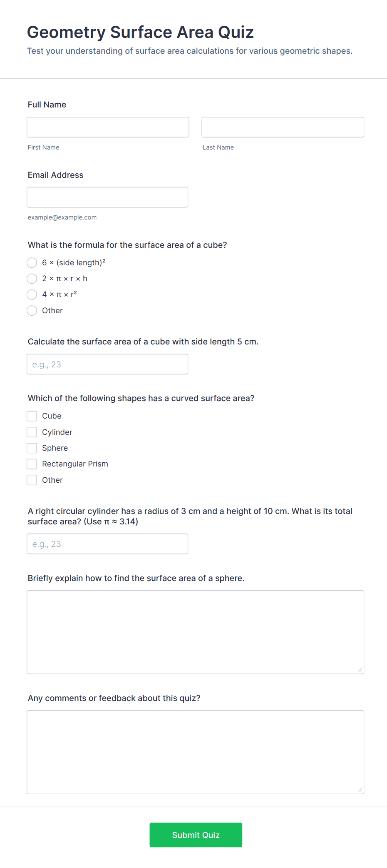Click the cylinder surface area answer box

107,544
